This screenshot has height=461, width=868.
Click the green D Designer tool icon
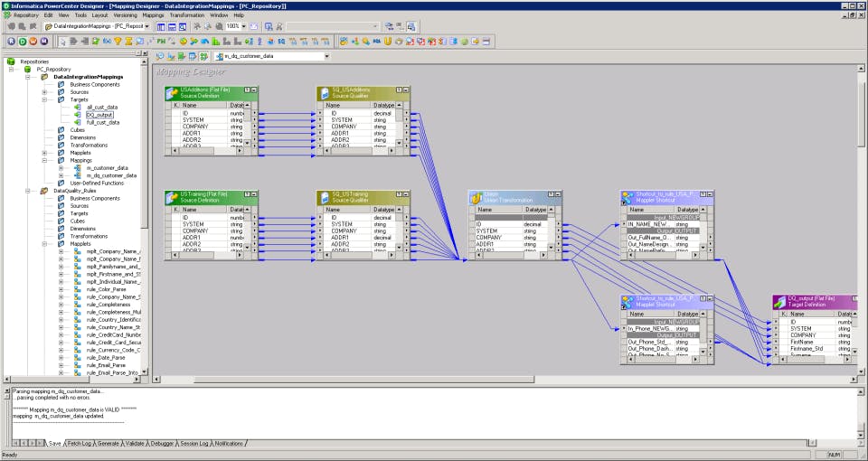pyautogui.click(x=23, y=41)
